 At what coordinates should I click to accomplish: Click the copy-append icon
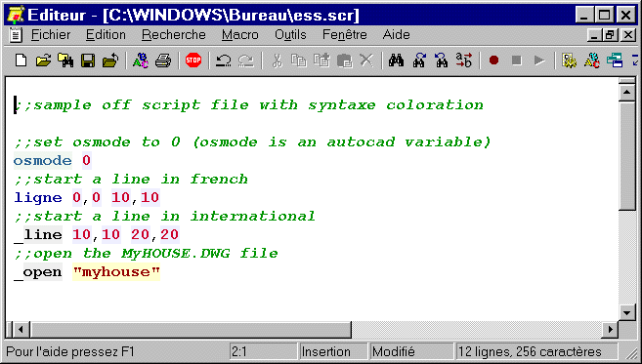pyautogui.click(x=321, y=61)
